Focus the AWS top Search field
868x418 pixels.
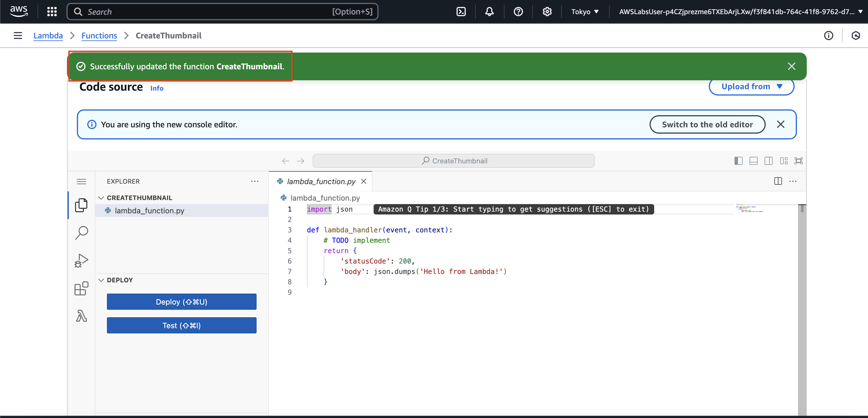click(x=222, y=12)
